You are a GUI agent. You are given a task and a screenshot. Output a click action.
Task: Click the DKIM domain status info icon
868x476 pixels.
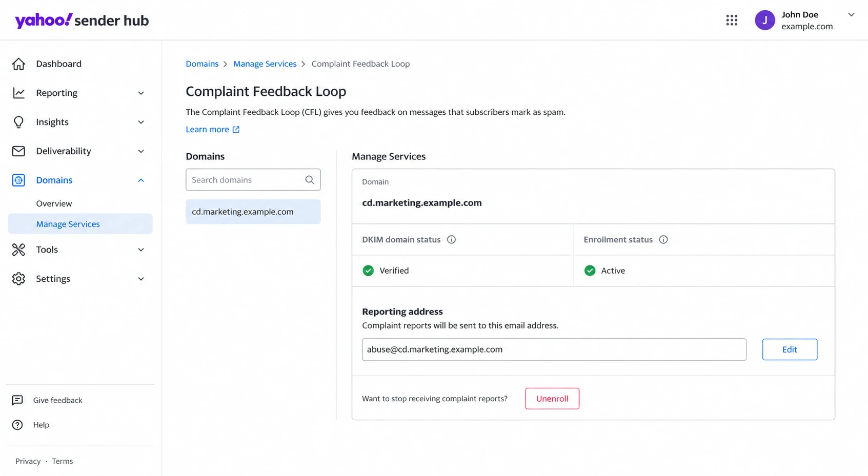point(451,239)
